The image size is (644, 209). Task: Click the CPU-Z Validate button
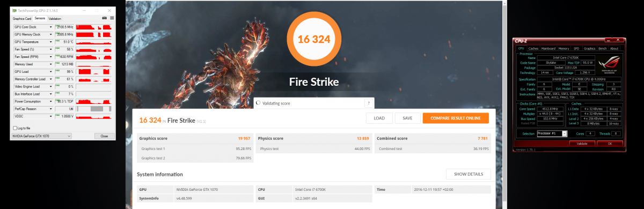pos(582,144)
